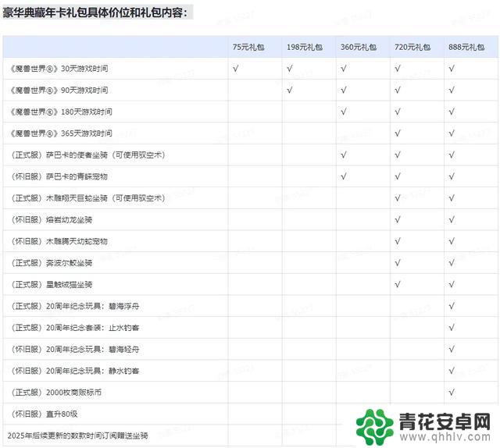Click the 720元礼包 checkmark in the 奔波尔霸坐骑 row
This screenshot has width=500, height=448.
[x=398, y=263]
